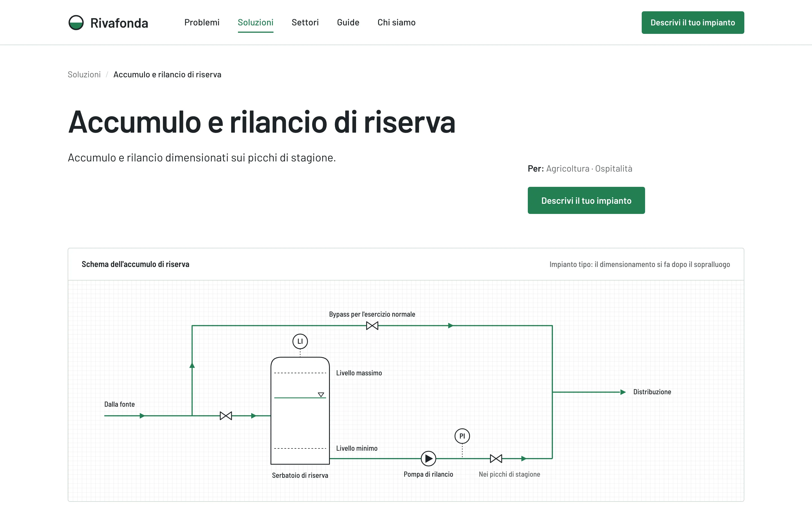This screenshot has width=812, height=508.
Task: Click the Rivafonda logo icon
Action: [x=76, y=23]
